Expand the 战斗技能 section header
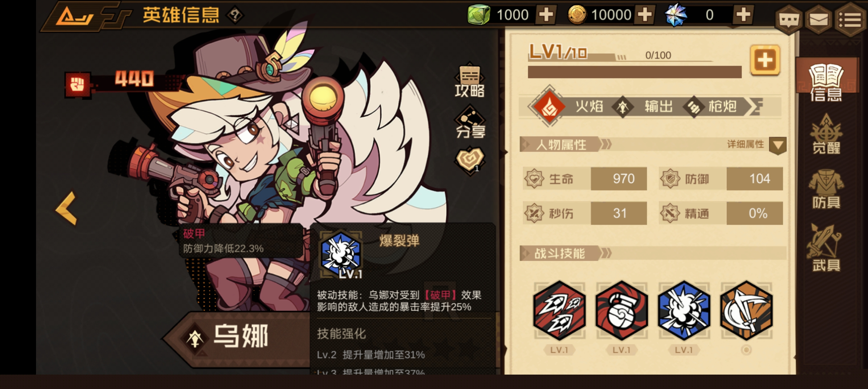Viewport: 868px width, 389px height. (x=653, y=253)
